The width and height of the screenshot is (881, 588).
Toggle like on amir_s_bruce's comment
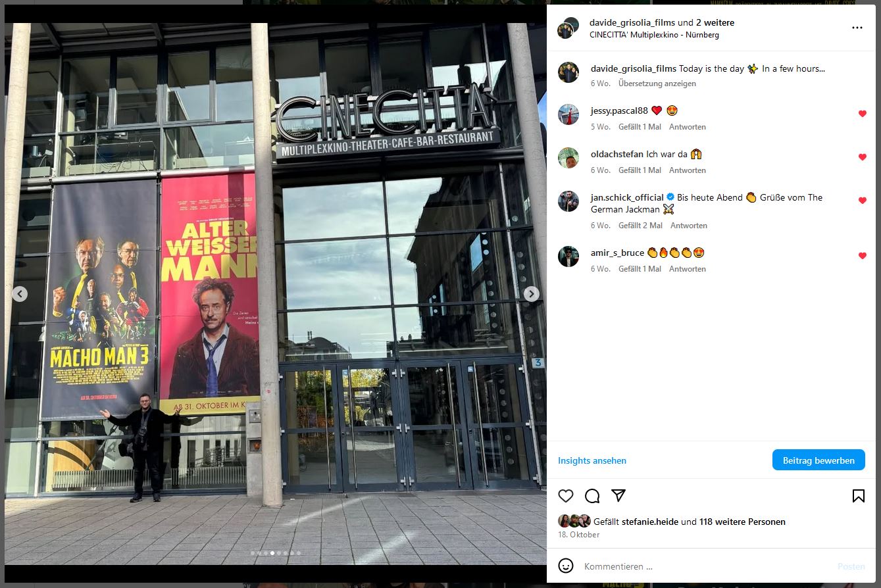pos(862,256)
